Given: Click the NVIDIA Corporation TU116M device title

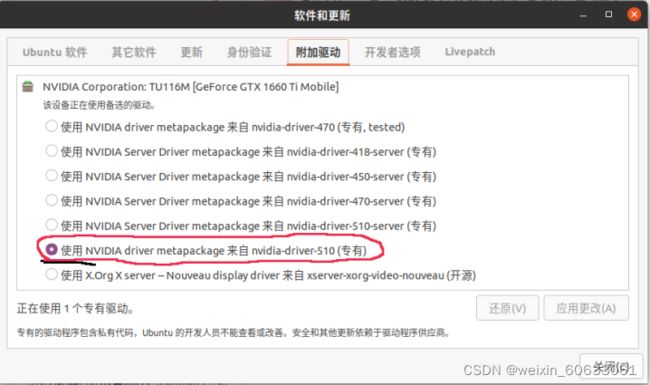Looking at the screenshot, I should coord(191,87).
